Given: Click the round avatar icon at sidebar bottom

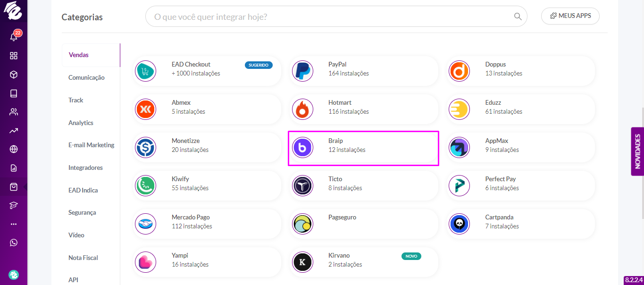Looking at the screenshot, I should point(14,275).
